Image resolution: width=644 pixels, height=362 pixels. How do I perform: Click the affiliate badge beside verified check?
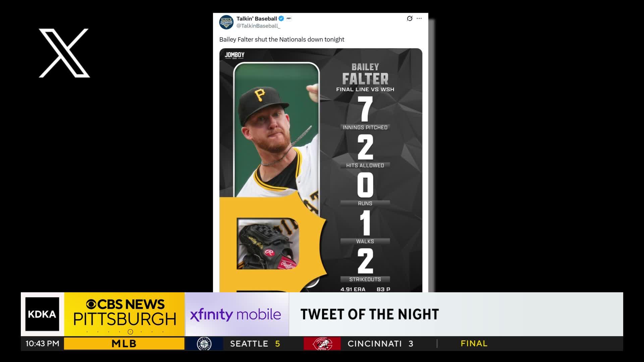tap(289, 18)
